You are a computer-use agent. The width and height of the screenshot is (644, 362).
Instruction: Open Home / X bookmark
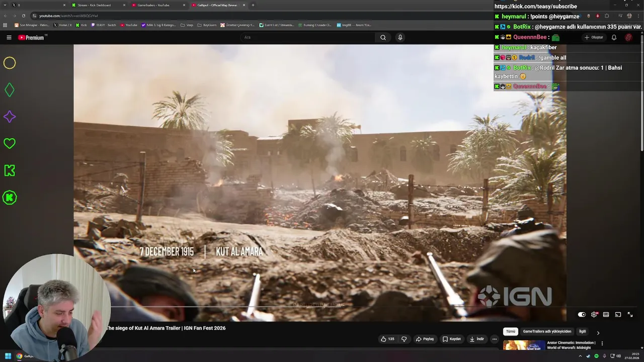[62, 25]
